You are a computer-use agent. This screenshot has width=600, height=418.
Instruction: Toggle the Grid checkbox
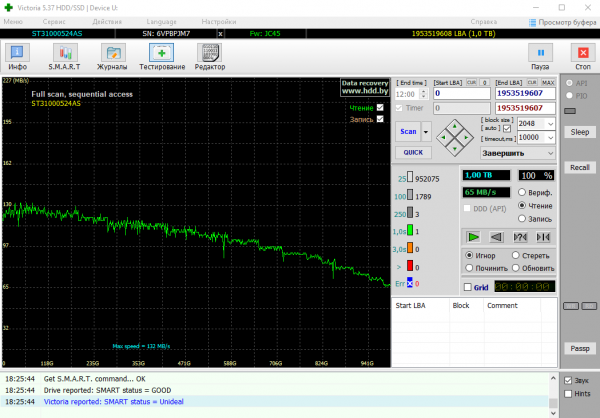tap(469, 286)
